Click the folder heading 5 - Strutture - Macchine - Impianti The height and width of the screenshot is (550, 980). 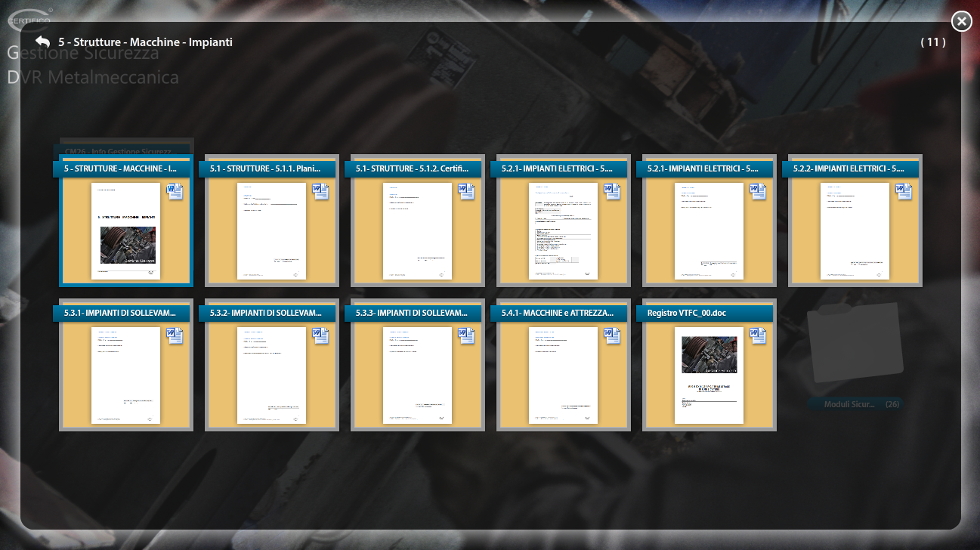click(x=145, y=42)
